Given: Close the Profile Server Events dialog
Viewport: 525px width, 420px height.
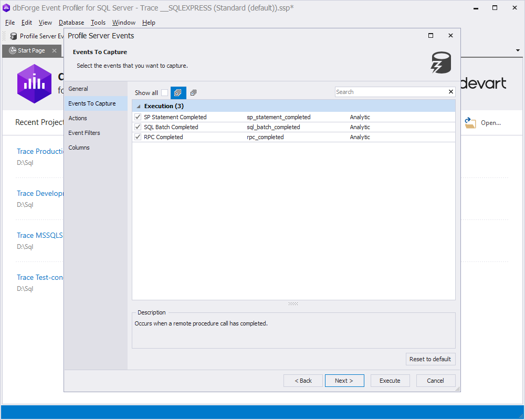Looking at the screenshot, I should tap(450, 36).
